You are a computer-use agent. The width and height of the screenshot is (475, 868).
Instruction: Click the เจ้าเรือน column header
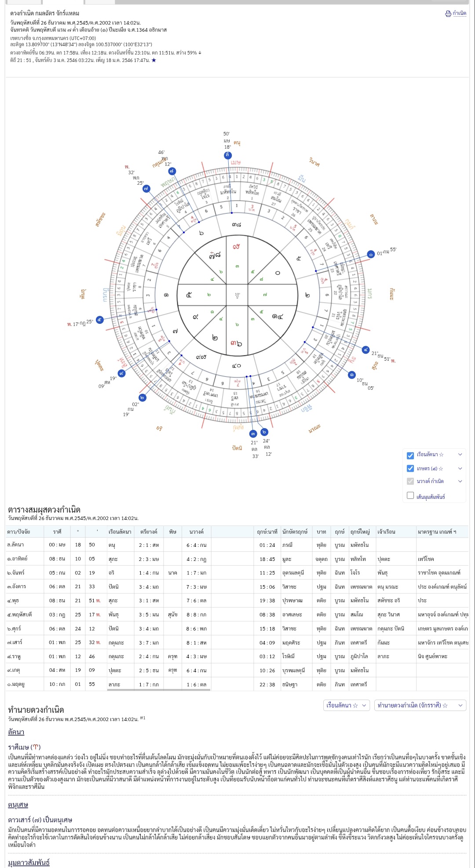386,532
